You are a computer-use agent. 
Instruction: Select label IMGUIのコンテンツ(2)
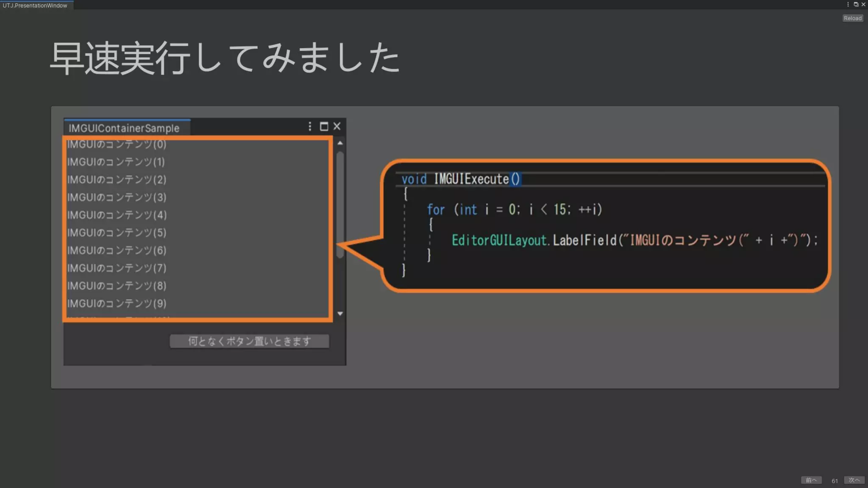click(117, 180)
